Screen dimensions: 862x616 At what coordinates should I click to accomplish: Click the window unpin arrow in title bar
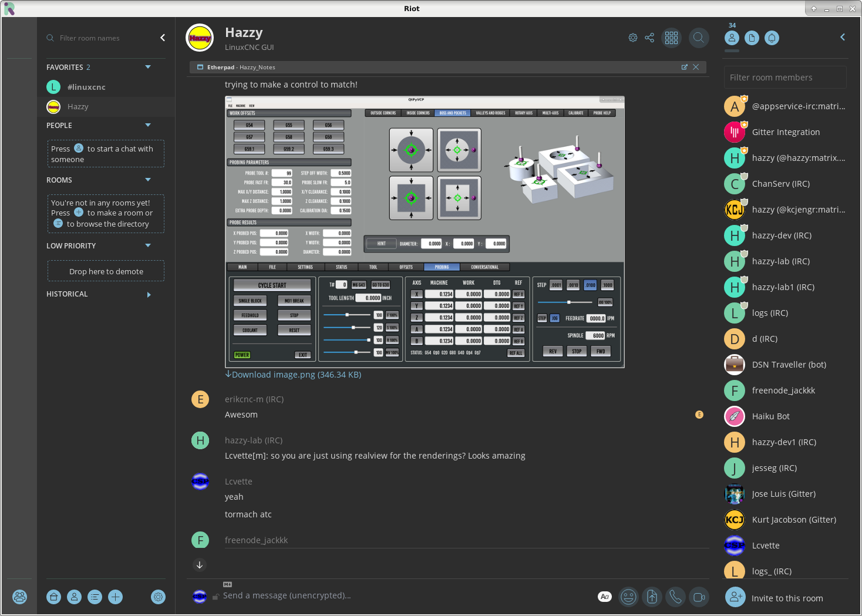click(814, 9)
